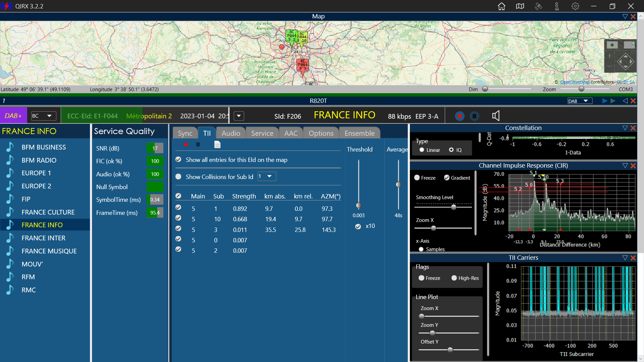This screenshot has width=644, height=362.
Task: Click the blue play arrow on receiver bar
Action: tap(605, 101)
